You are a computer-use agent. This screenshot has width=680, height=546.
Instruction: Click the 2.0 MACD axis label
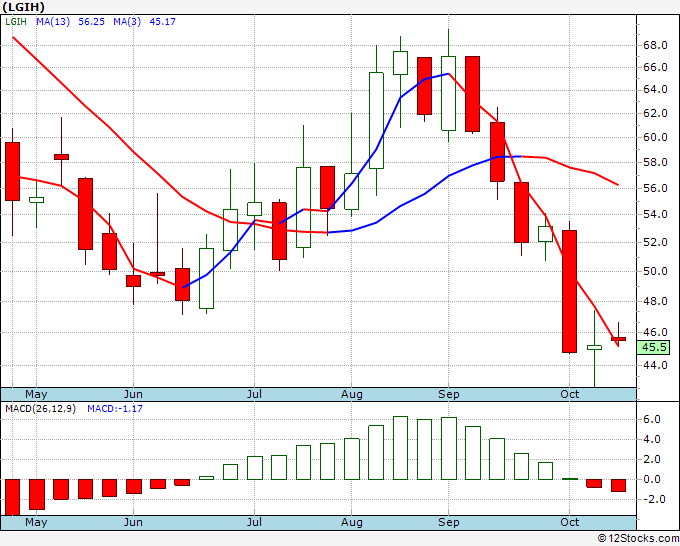click(652, 459)
